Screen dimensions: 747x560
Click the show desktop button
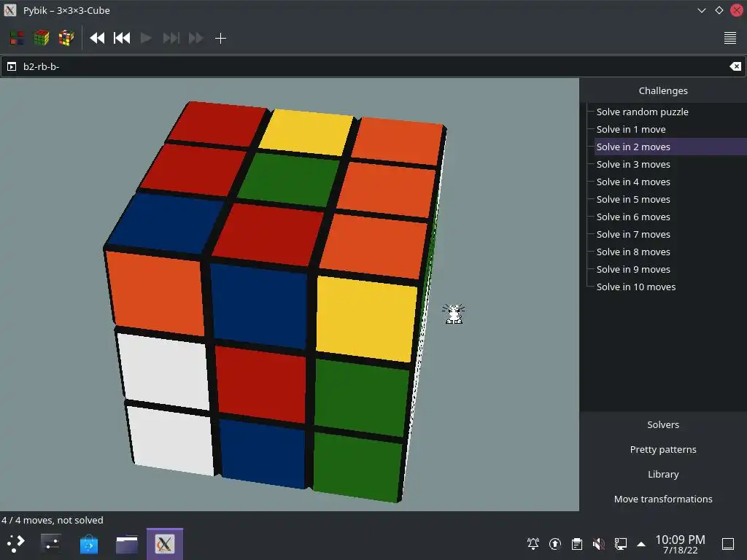728,544
